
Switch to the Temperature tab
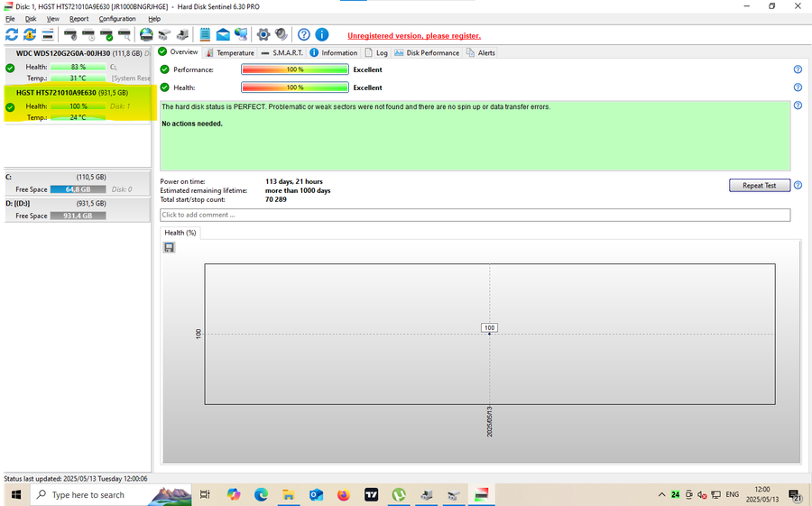[x=229, y=52]
